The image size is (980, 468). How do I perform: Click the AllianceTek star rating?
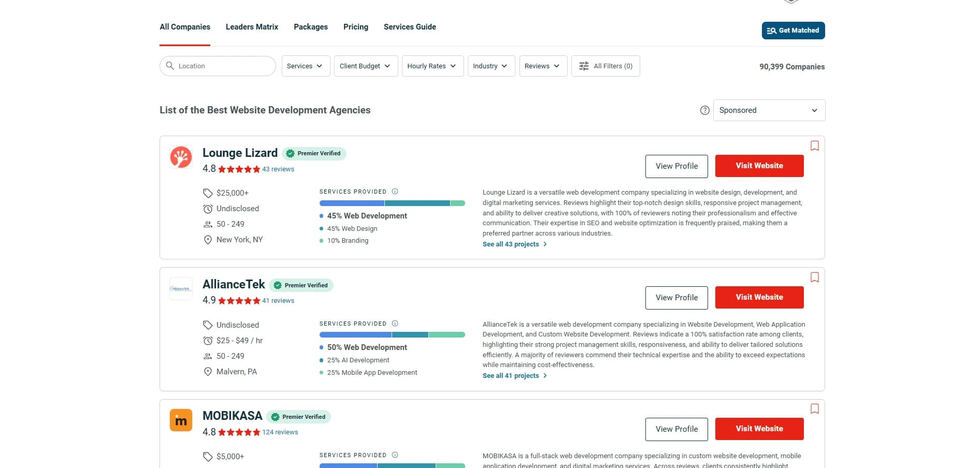pos(239,301)
